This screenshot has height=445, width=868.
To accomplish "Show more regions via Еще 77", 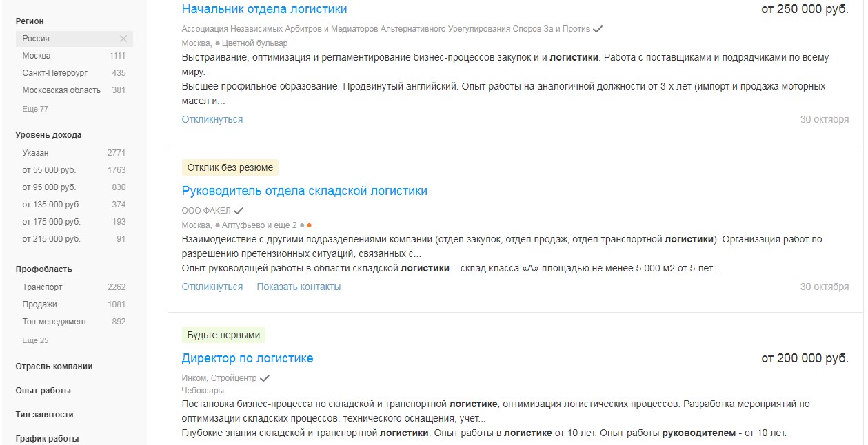I will click(35, 109).
